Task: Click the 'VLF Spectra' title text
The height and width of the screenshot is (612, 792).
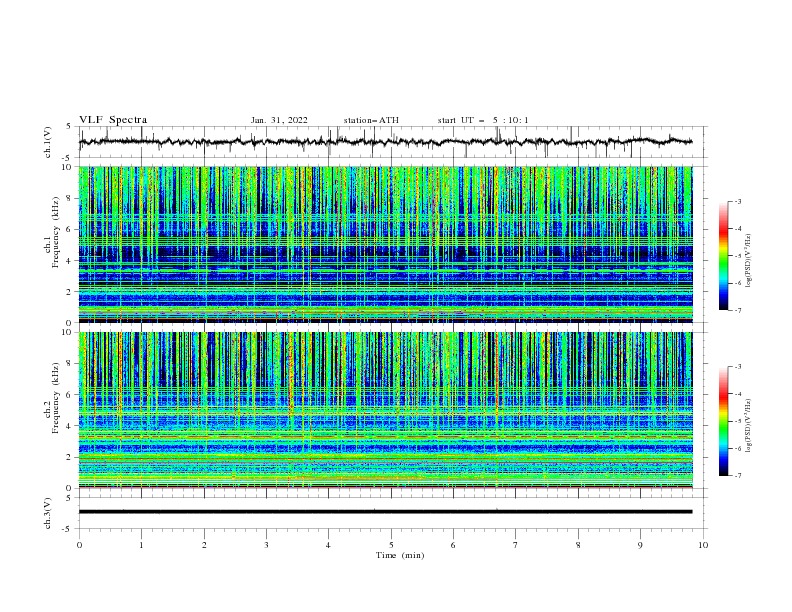Action: coord(113,120)
